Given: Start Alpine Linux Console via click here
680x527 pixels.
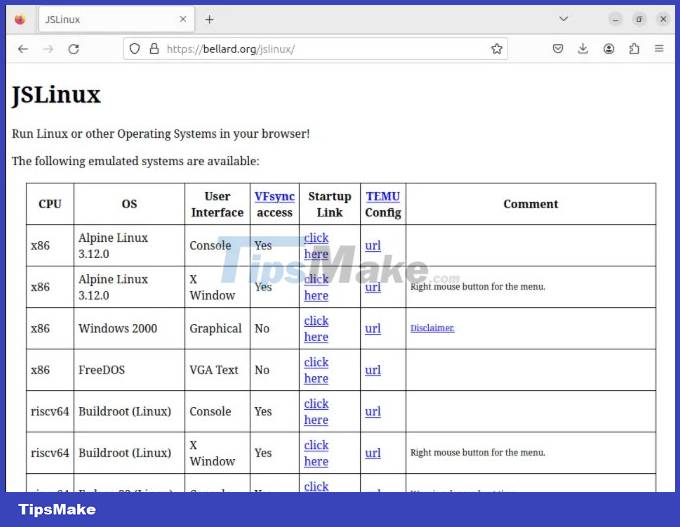Looking at the screenshot, I should [x=316, y=245].
